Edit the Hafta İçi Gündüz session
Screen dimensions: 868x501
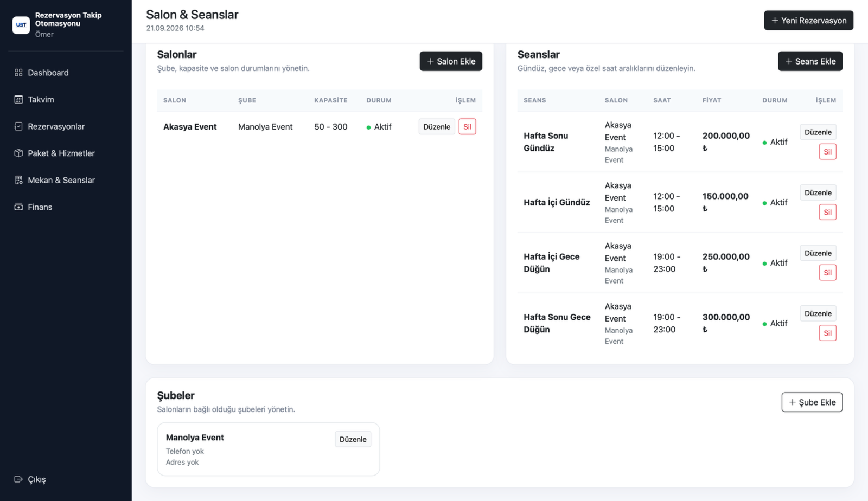point(818,192)
